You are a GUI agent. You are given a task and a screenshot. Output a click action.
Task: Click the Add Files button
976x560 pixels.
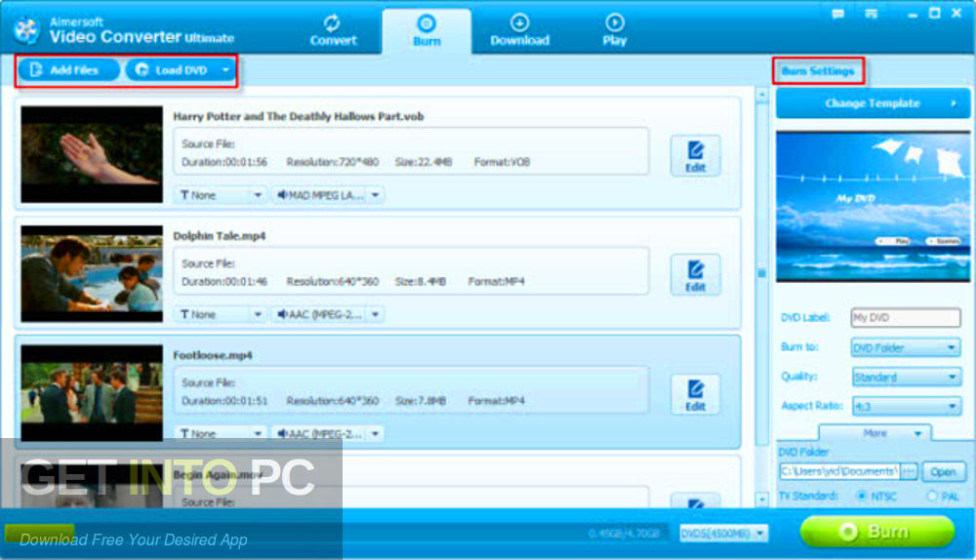68,69
